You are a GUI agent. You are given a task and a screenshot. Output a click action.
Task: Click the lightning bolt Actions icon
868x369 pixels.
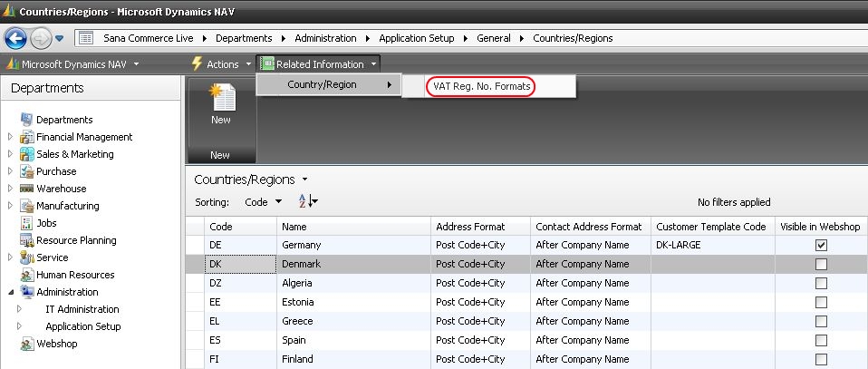click(197, 63)
